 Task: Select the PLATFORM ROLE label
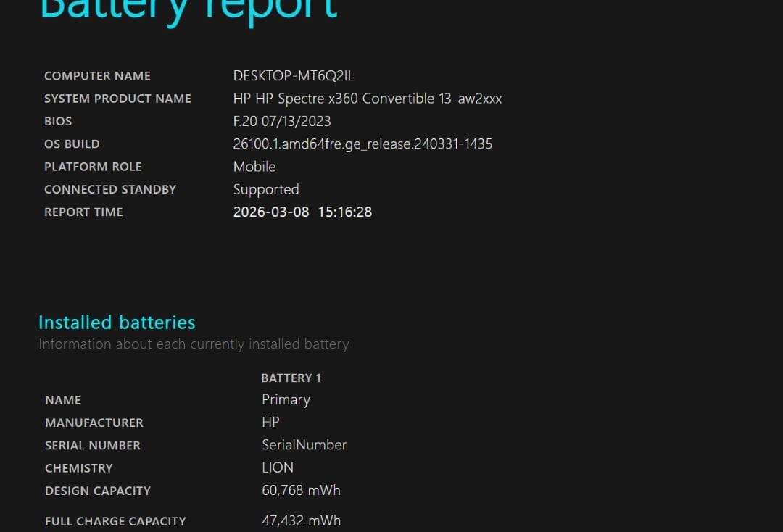pyautogui.click(x=93, y=167)
